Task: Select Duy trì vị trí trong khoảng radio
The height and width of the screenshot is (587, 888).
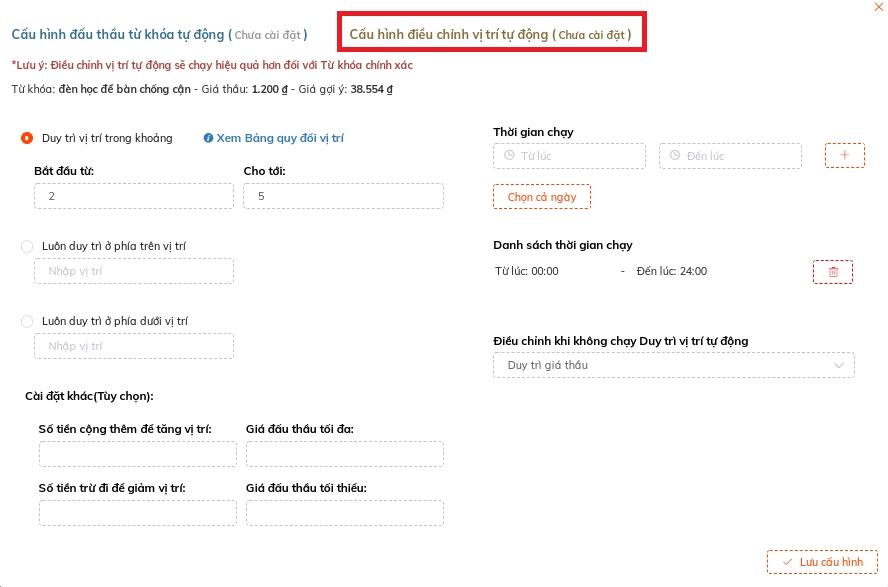Action: 27,139
